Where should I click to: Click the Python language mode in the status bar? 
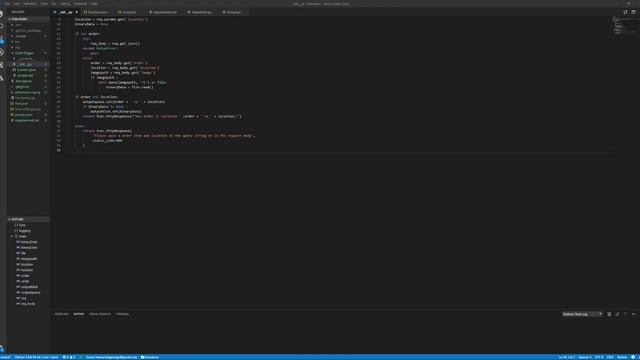[x=622, y=357]
